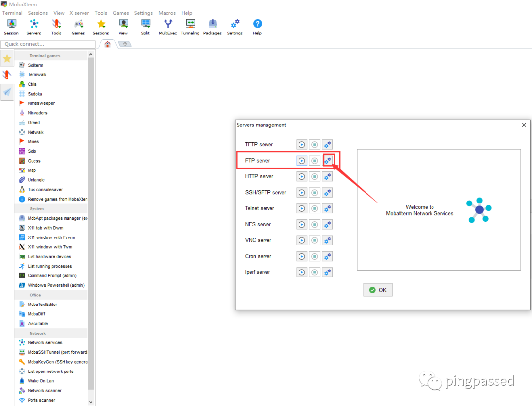Viewport: 532px width, 406px height.
Task: Open FTP server settings gears
Action: pos(328,161)
